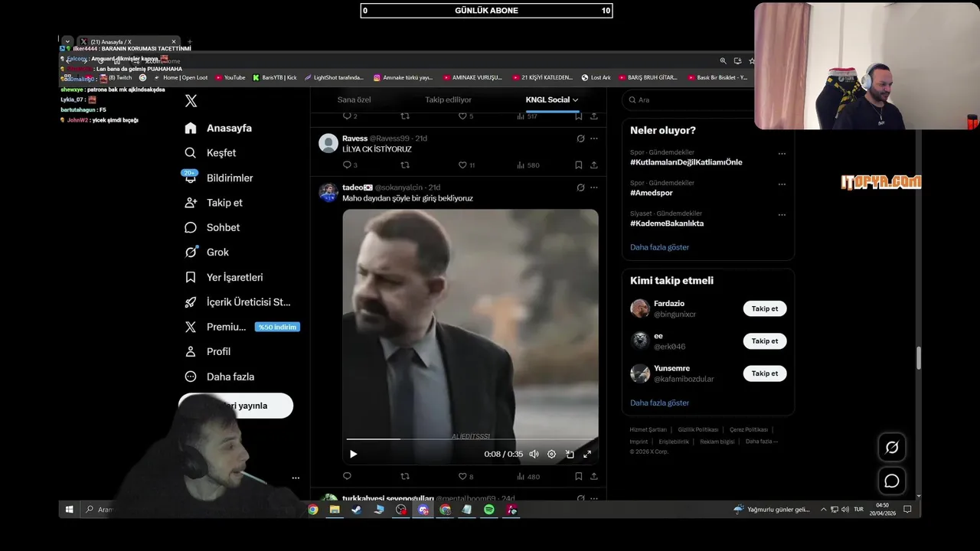Open Grok explain icon on Ravess's post
980x551 pixels.
[x=580, y=139]
